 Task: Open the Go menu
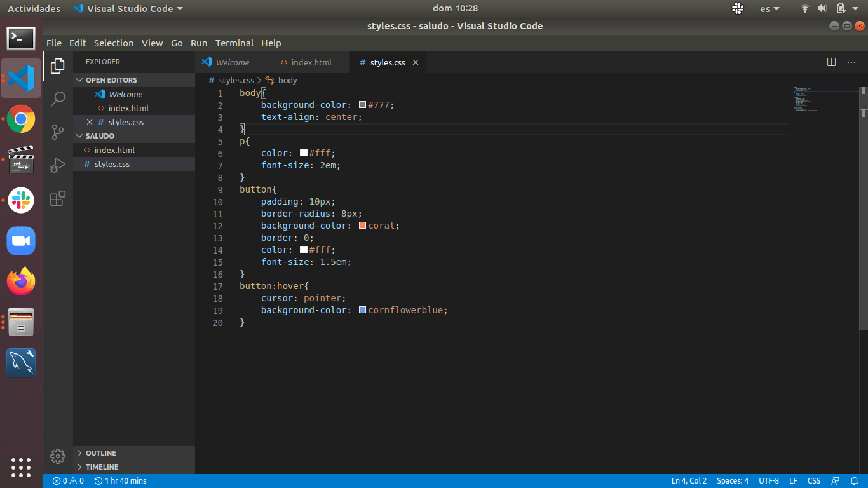[177, 43]
